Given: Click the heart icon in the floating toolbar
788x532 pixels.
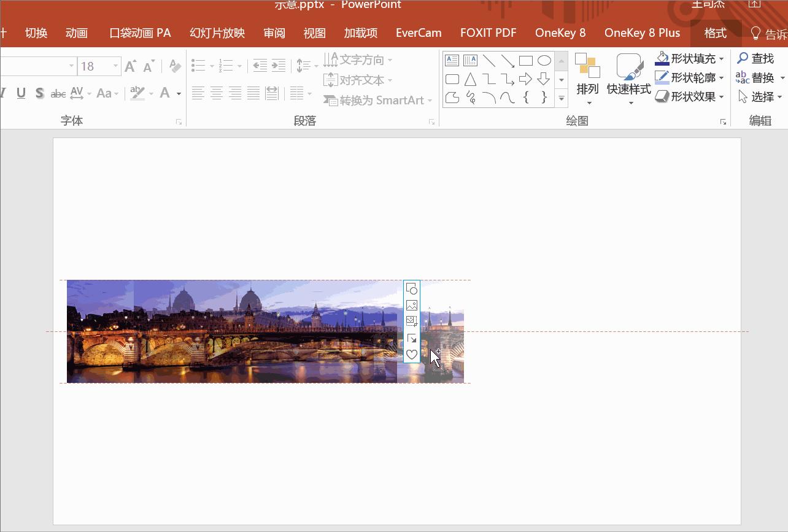Looking at the screenshot, I should 411,354.
